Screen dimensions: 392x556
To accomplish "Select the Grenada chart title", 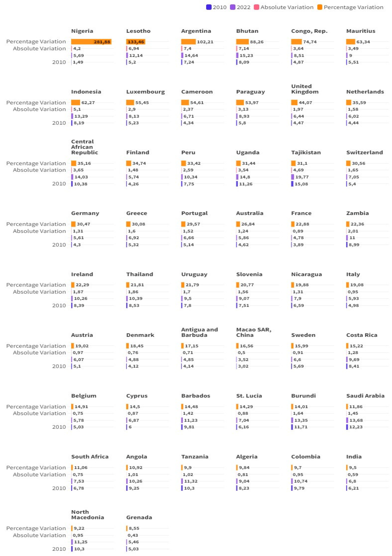I will tap(139, 517).
